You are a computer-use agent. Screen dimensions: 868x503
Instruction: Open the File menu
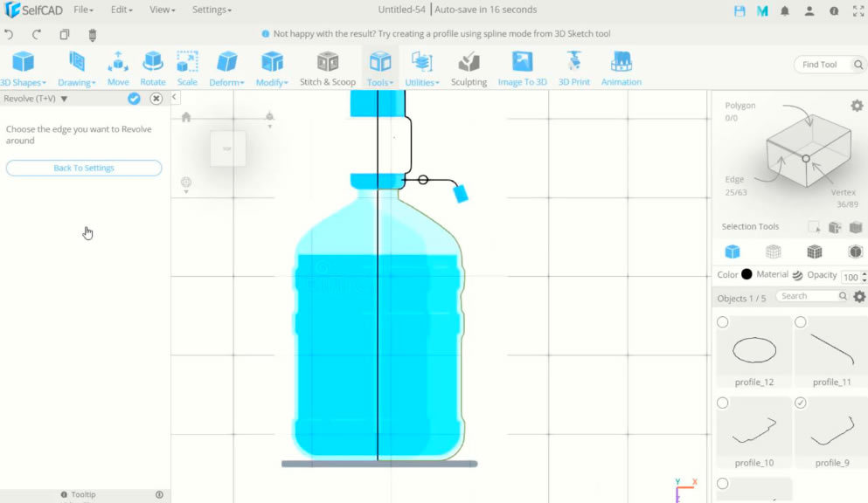84,10
